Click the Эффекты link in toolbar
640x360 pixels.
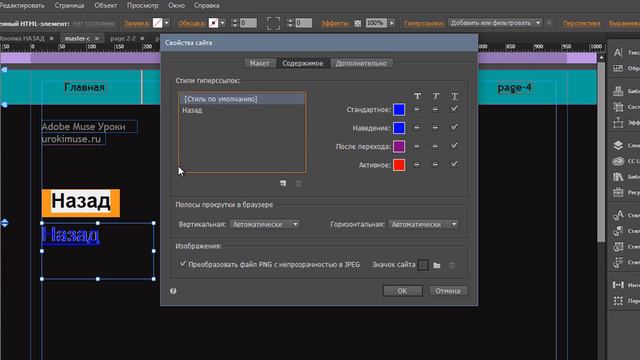pyautogui.click(x=336, y=23)
